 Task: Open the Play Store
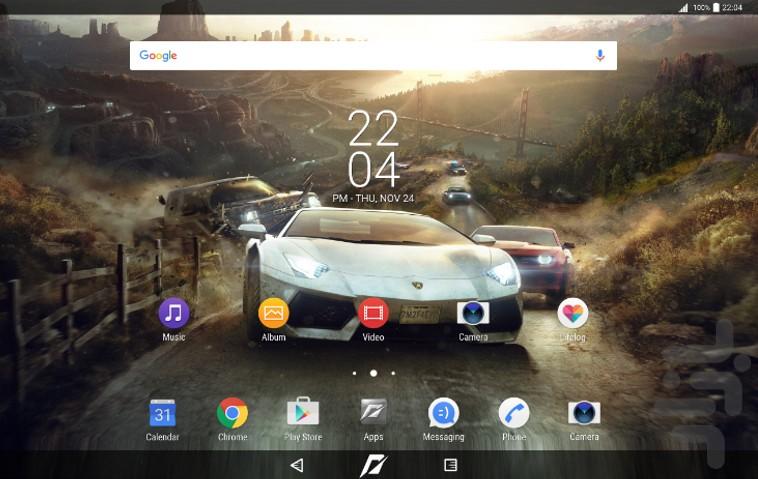(x=303, y=413)
